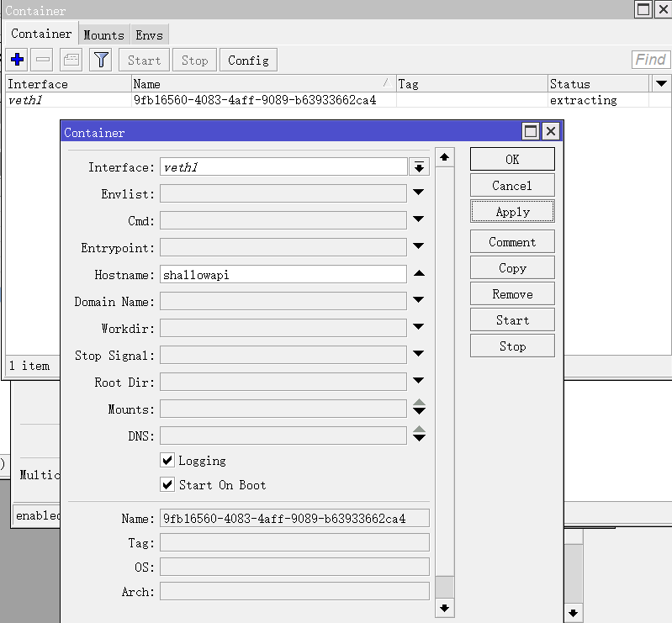Switch to the Mounts tab

pos(103,34)
